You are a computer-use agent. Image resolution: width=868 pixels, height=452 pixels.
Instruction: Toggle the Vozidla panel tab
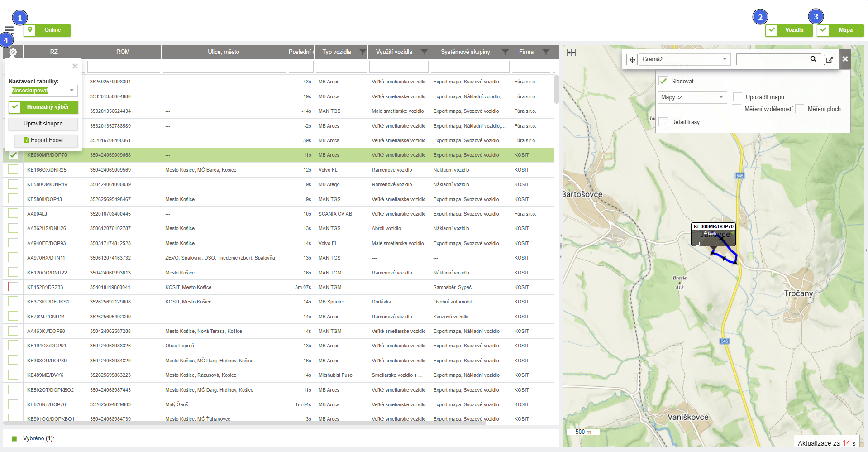788,30
